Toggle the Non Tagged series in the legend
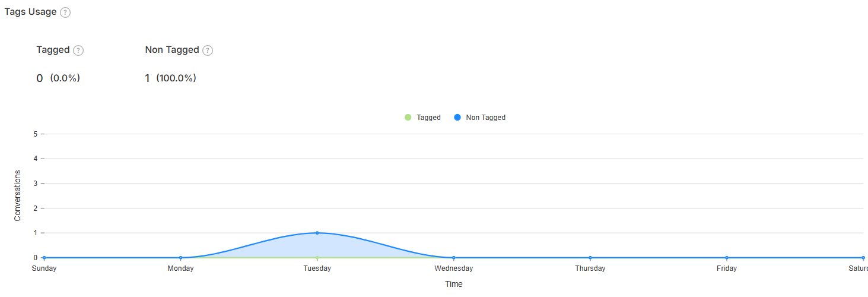 [479, 118]
